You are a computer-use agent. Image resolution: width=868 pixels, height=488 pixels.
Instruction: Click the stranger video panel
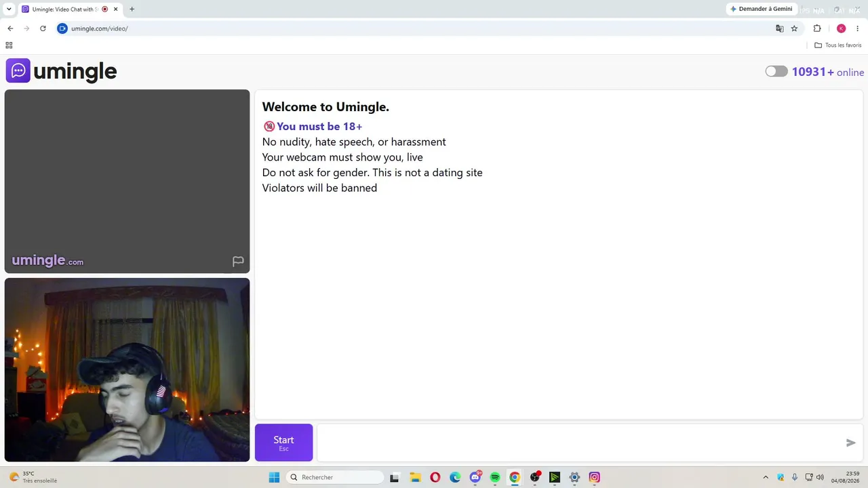point(127,181)
